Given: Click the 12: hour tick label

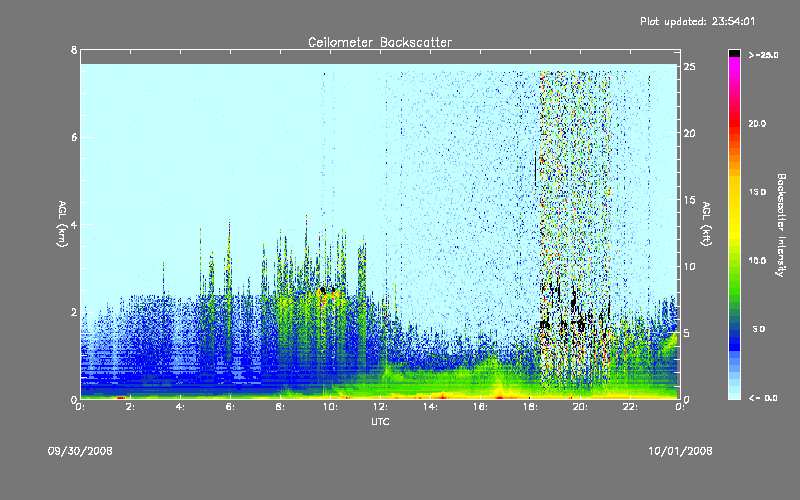Looking at the screenshot, I should [x=380, y=407].
